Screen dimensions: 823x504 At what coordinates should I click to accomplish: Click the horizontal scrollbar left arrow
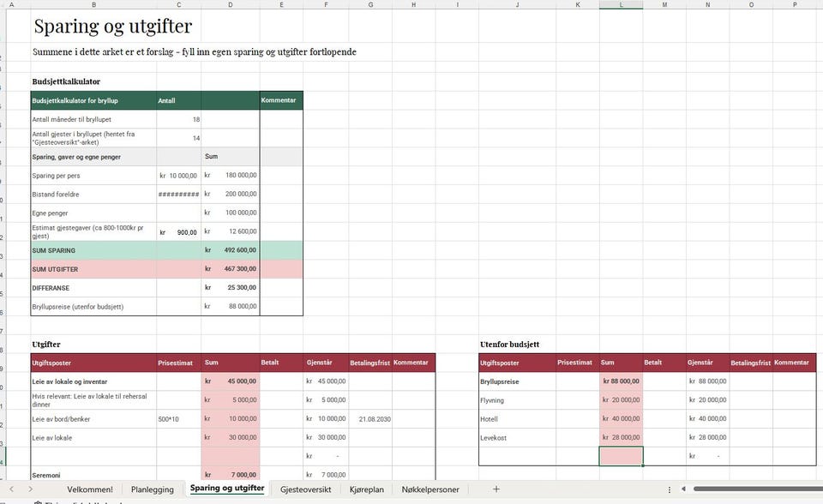click(x=683, y=489)
